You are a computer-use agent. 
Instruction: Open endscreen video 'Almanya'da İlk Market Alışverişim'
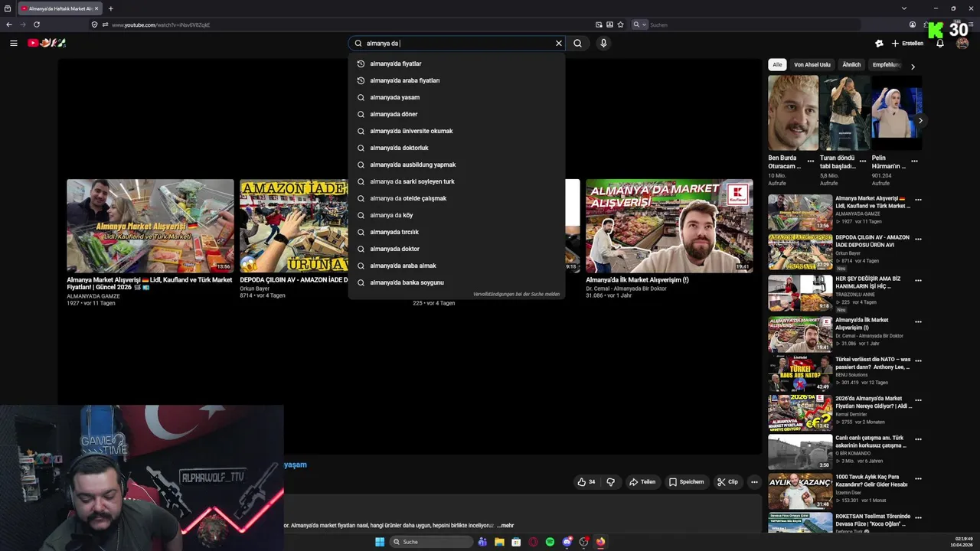[x=669, y=226]
